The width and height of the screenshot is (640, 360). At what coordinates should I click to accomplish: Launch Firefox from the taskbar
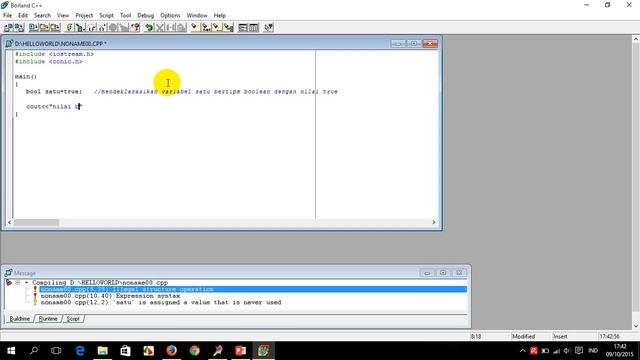tap(171, 351)
